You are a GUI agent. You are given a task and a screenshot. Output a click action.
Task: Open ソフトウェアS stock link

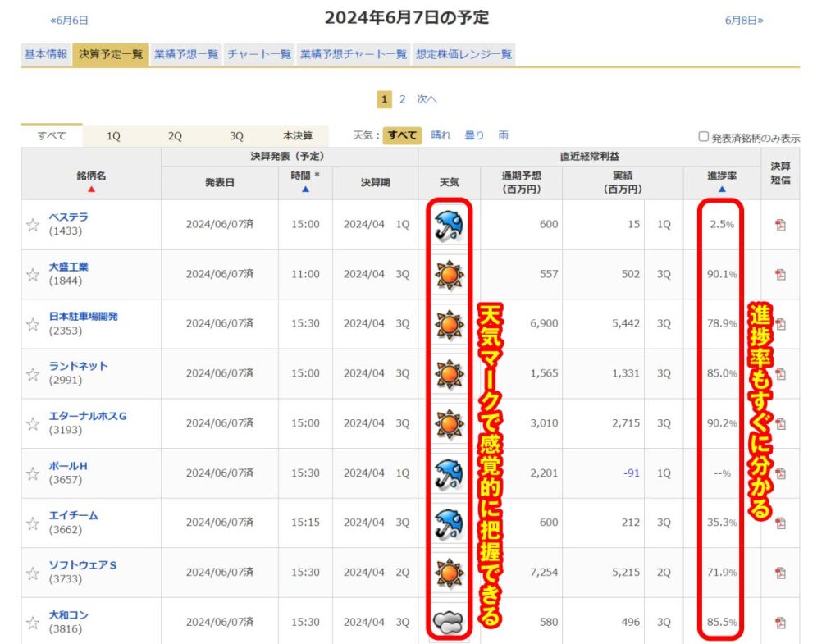(83, 564)
